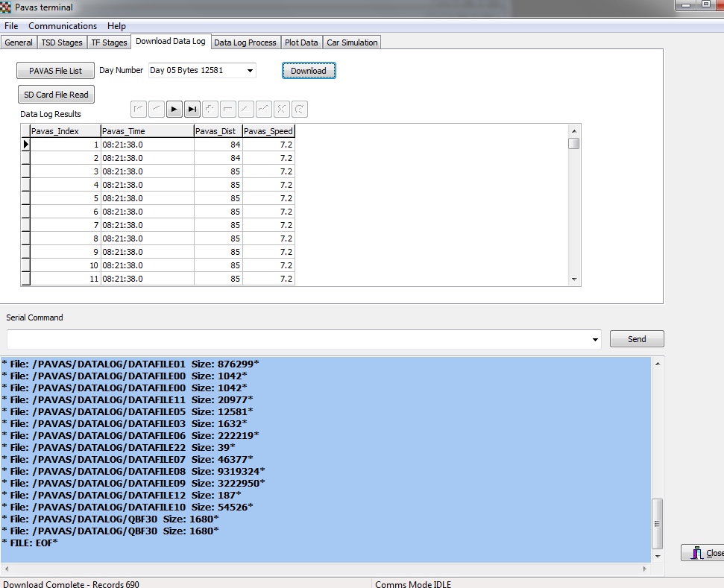Click the SD Card File Read button
This screenshot has width=724, height=588.
click(56, 95)
